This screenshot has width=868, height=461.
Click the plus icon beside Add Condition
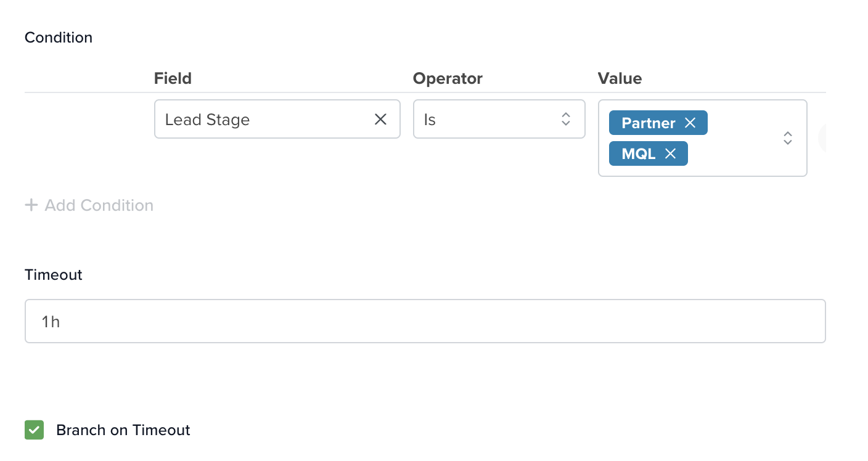[x=31, y=205]
